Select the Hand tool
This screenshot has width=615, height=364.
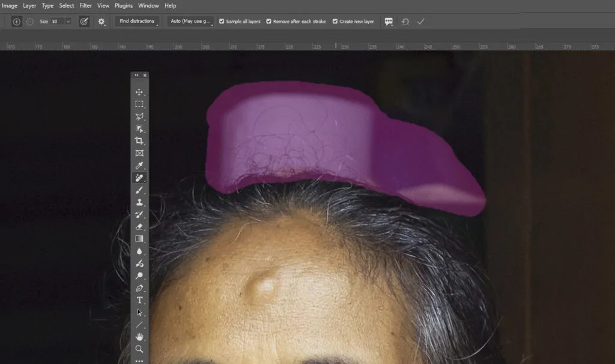click(139, 337)
